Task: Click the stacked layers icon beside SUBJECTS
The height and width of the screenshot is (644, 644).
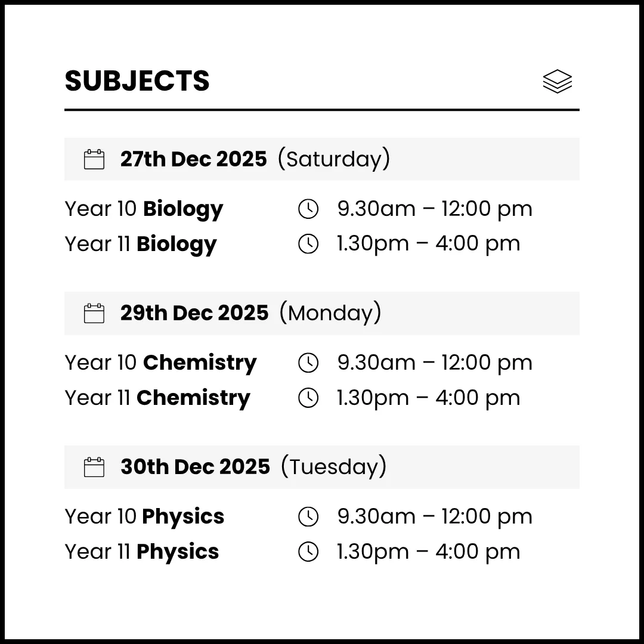Action: pos(557,82)
